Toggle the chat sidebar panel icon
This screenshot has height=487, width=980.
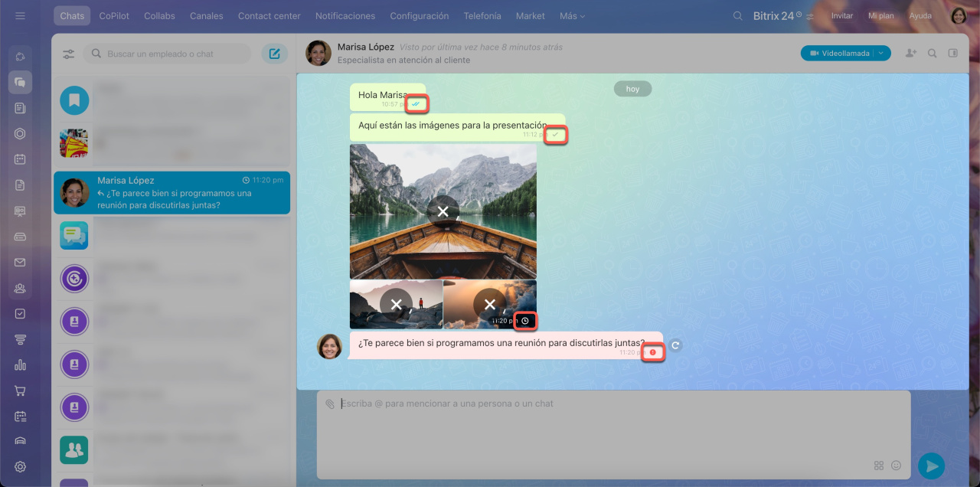click(953, 53)
